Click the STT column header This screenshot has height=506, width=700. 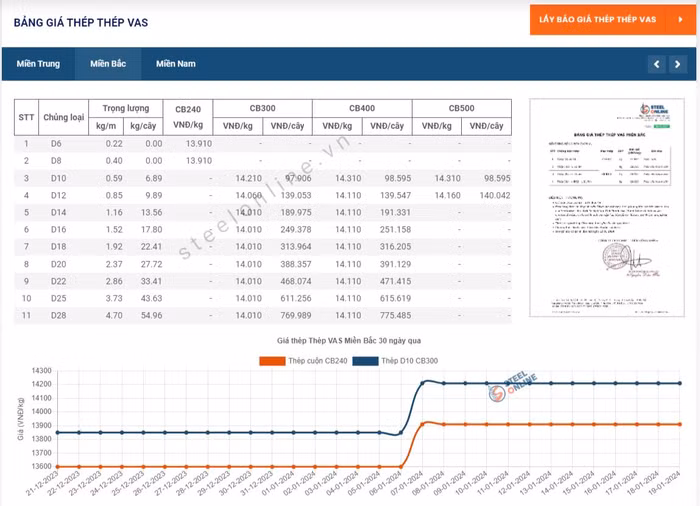26,117
